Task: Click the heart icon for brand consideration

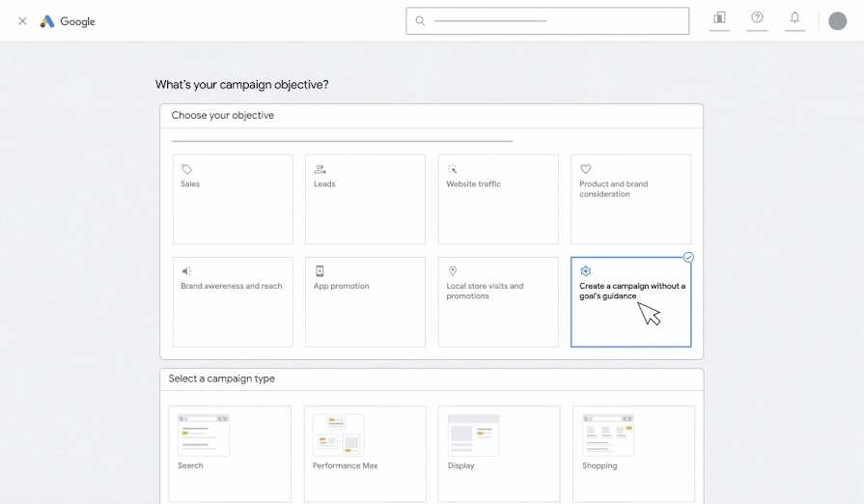Action: (x=585, y=169)
